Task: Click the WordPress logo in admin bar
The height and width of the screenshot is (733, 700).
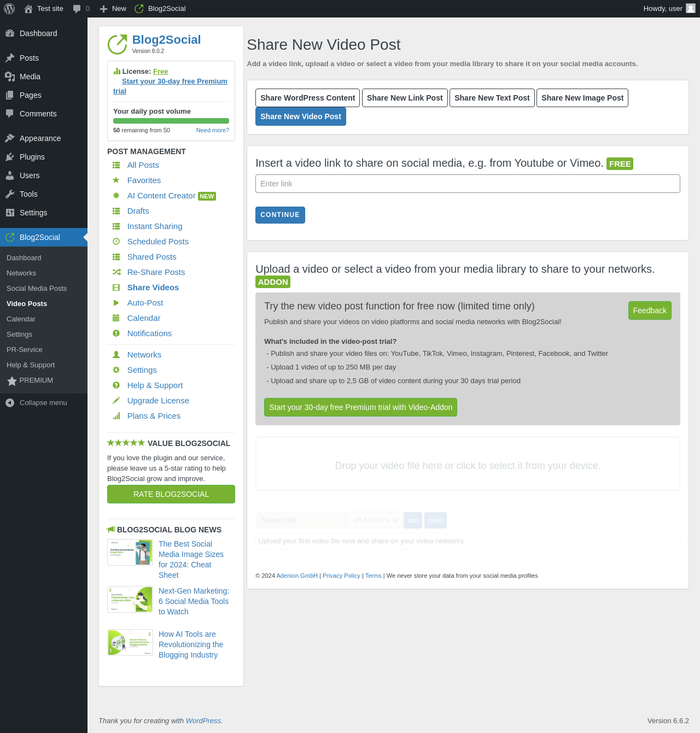Action: click(x=9, y=9)
